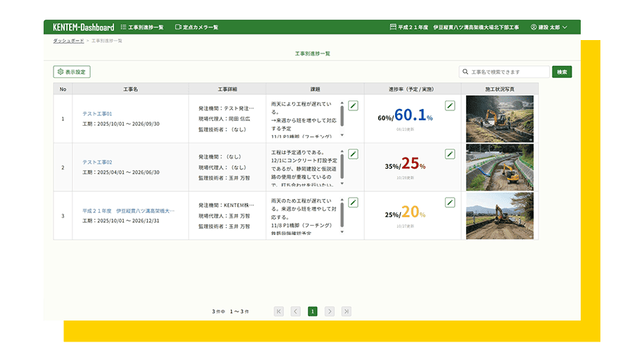Screen dimensions: 644x362
Task: Open 定点カメラ一覧 in the top navigation
Action: (x=197, y=27)
